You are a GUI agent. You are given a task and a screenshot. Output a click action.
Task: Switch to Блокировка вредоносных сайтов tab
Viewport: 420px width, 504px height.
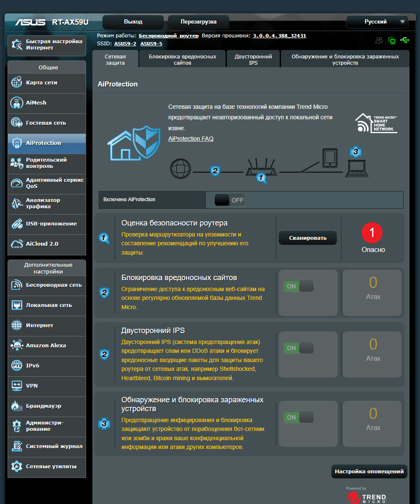point(183,59)
